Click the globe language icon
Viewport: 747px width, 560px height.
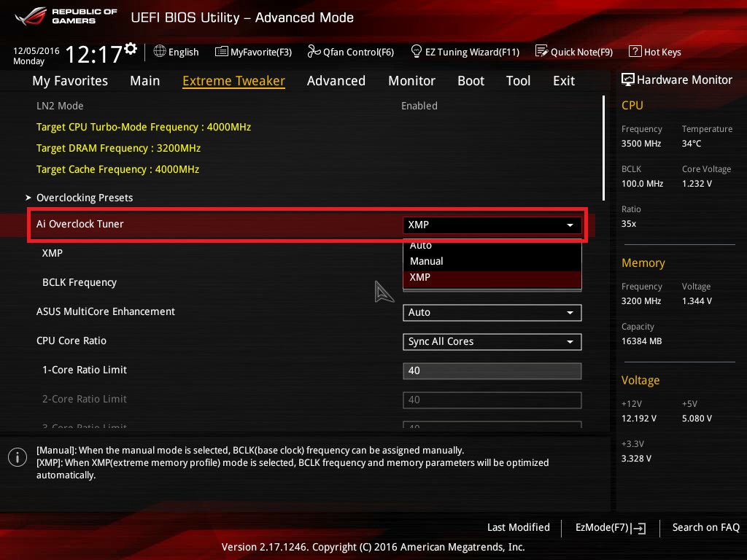click(160, 51)
